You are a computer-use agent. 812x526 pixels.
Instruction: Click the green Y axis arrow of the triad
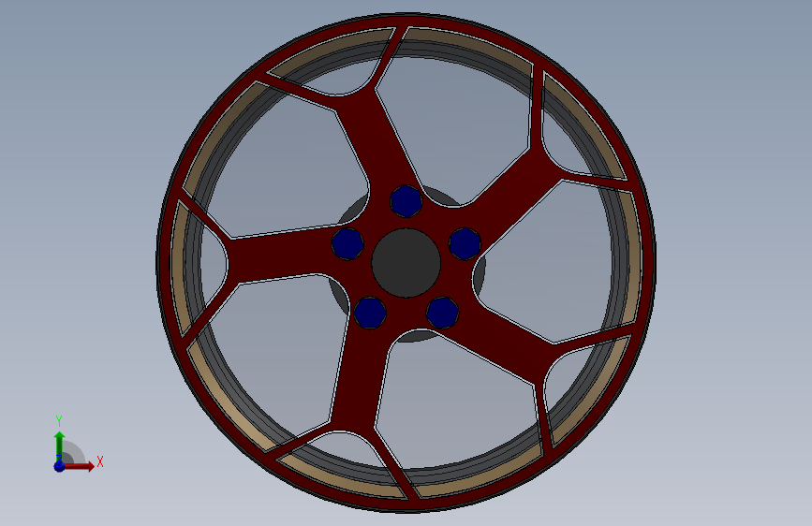(x=59, y=446)
